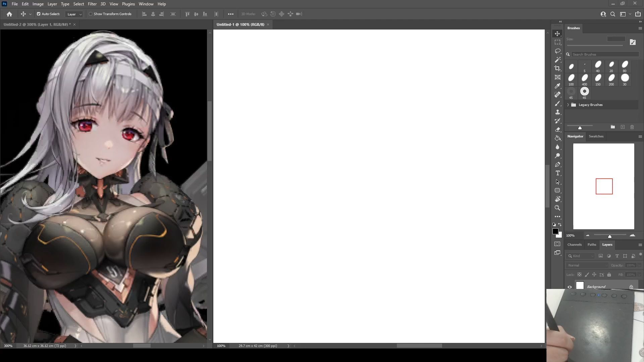Select the Frame tool
The width and height of the screenshot is (644, 362).
(557, 77)
